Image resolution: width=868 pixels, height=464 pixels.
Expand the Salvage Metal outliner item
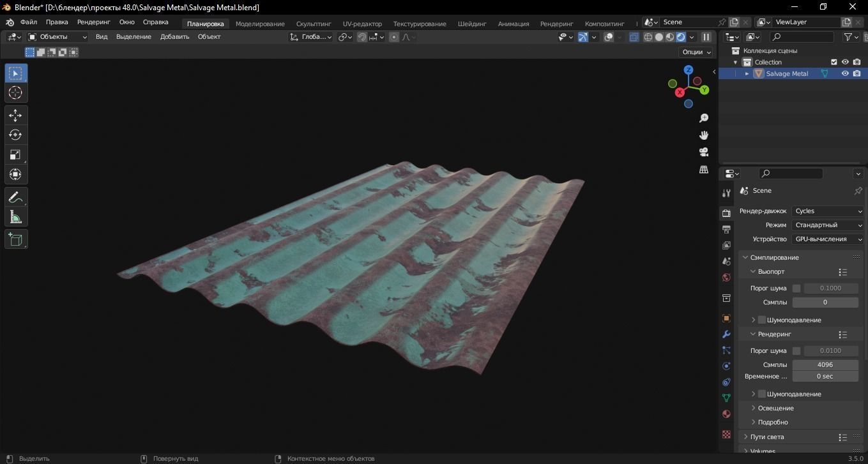[x=747, y=73]
